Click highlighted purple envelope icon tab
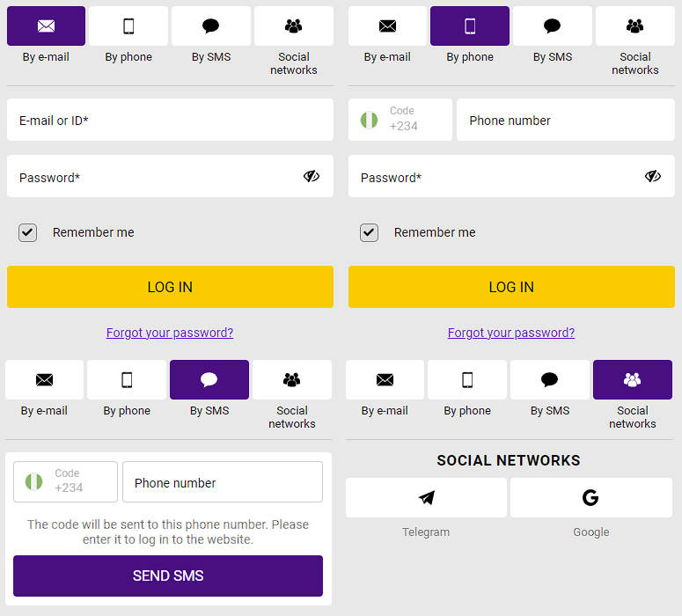This screenshot has height=616, width=682. click(46, 26)
